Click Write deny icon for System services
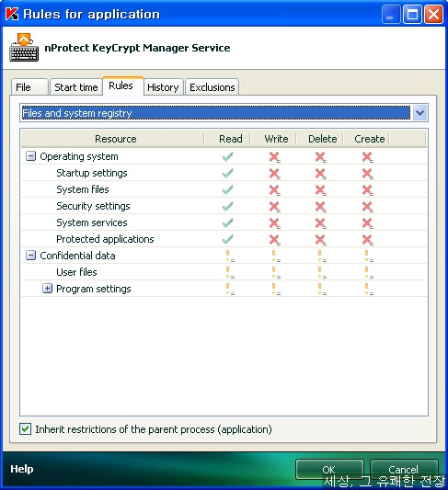 (274, 222)
